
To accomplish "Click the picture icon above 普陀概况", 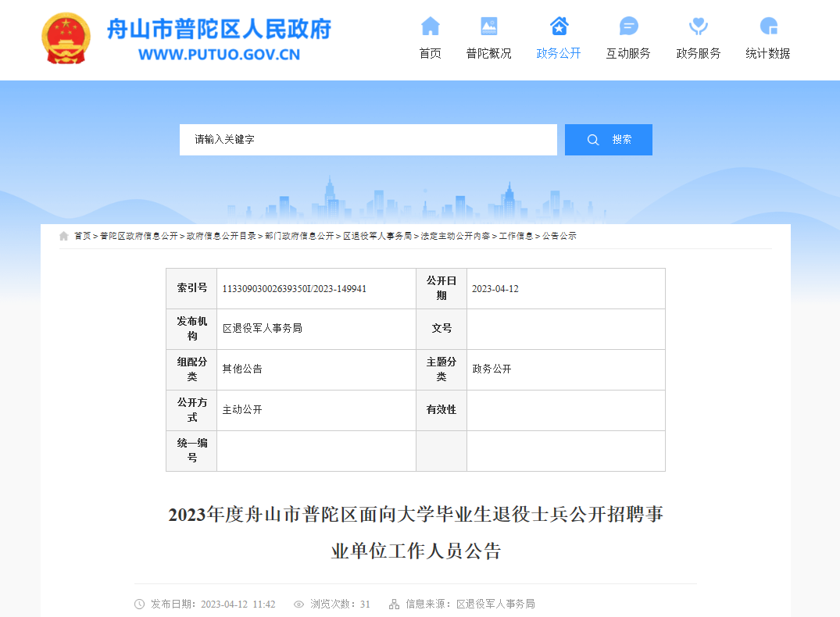I will click(x=489, y=26).
